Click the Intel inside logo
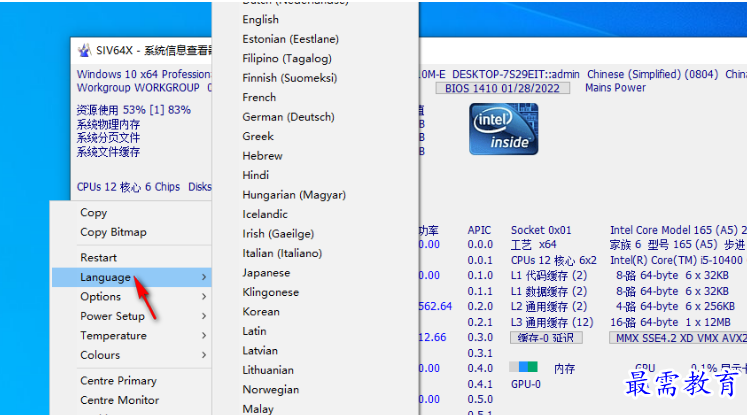The image size is (747, 415). tap(503, 126)
